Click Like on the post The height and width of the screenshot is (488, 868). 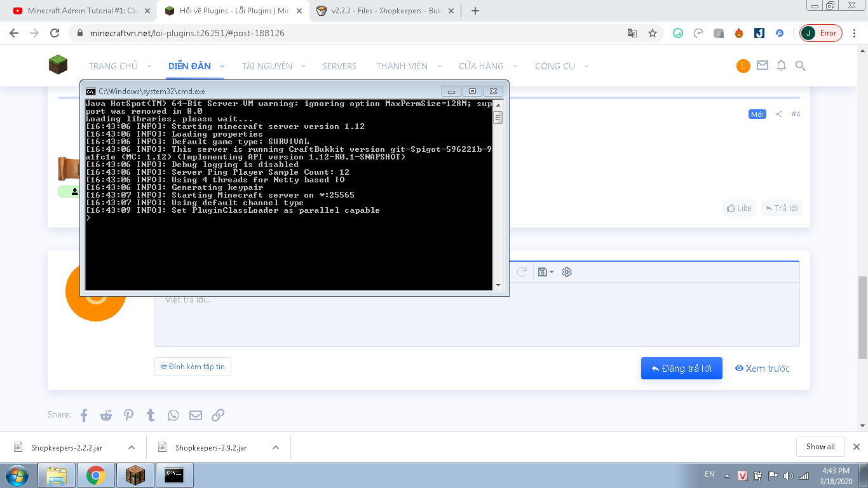739,208
